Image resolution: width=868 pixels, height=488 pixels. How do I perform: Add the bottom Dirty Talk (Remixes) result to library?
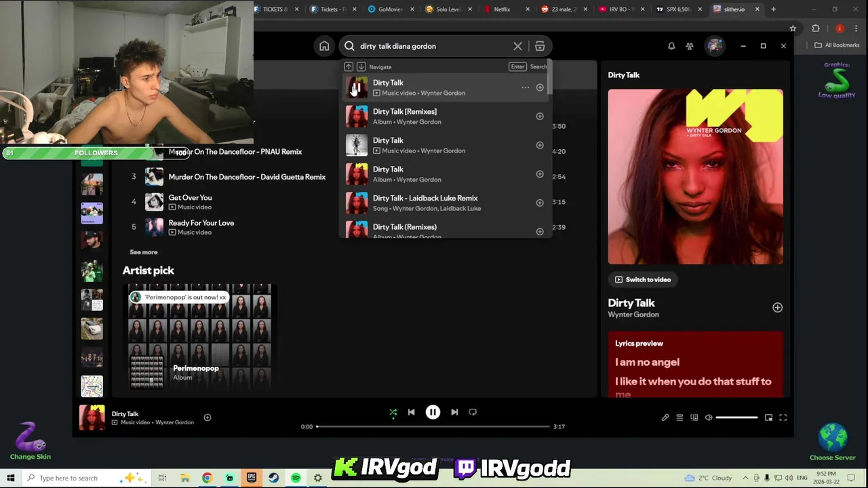(540, 232)
